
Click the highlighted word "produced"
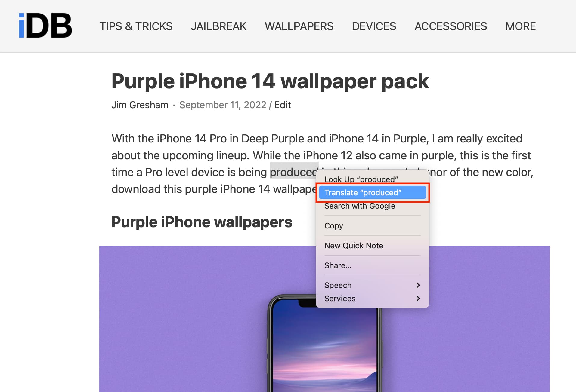293,172
